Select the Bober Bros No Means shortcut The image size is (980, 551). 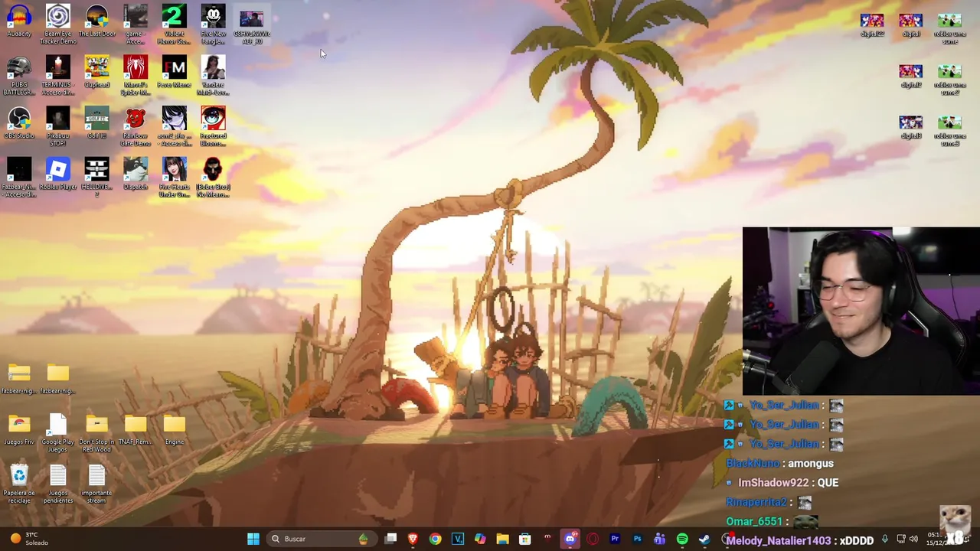(x=213, y=178)
